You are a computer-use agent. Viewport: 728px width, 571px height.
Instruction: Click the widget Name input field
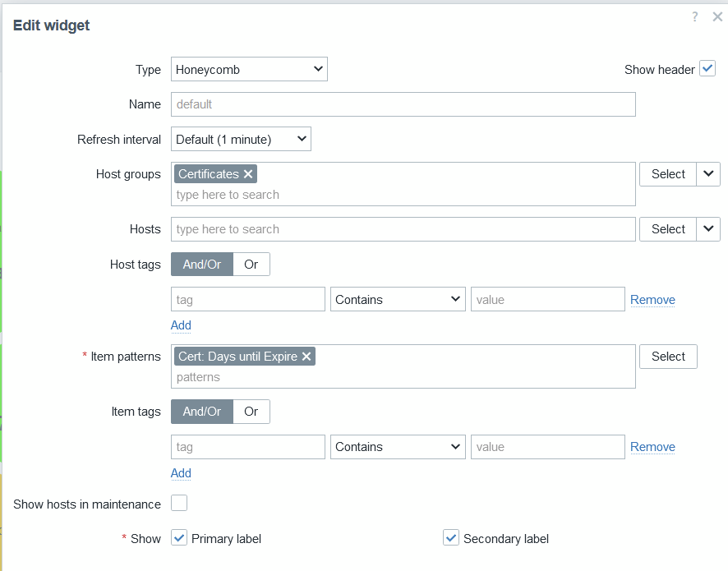[x=403, y=104]
